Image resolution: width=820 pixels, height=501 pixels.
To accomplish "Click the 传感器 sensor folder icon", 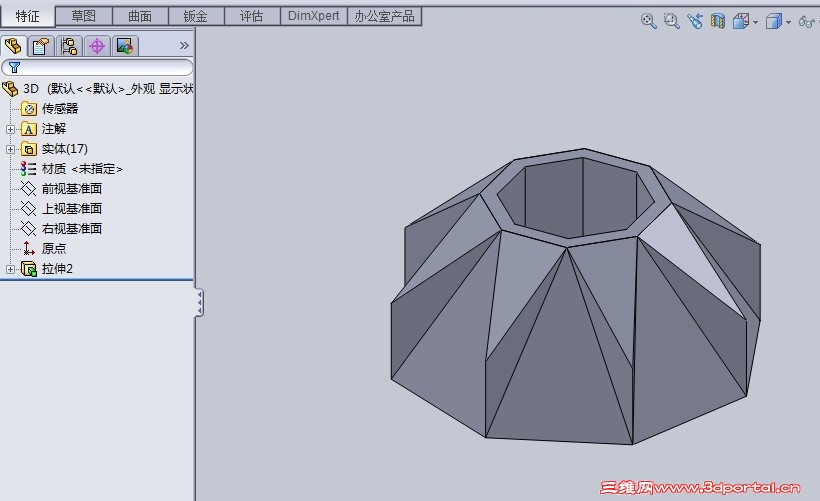I will [x=29, y=109].
